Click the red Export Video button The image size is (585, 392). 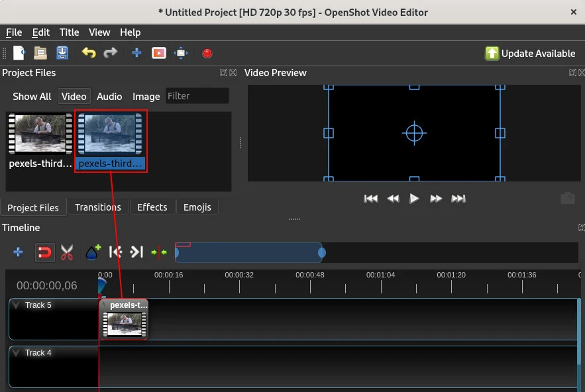207,53
